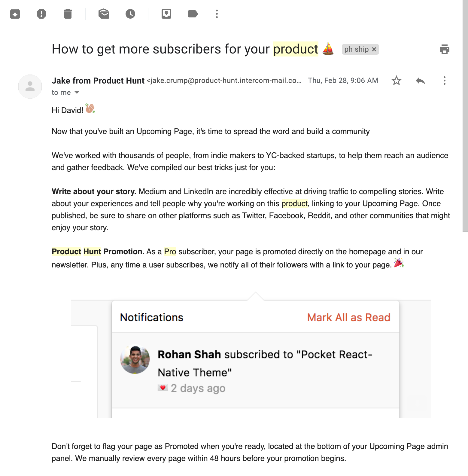Click the vertical scrollbar thumb
The width and height of the screenshot is (468, 476).
pos(465,116)
